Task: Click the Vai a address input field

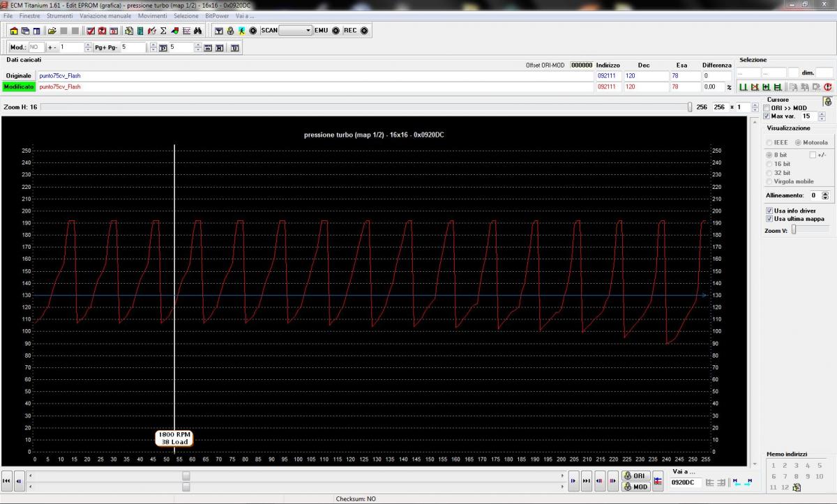Action: (686, 482)
